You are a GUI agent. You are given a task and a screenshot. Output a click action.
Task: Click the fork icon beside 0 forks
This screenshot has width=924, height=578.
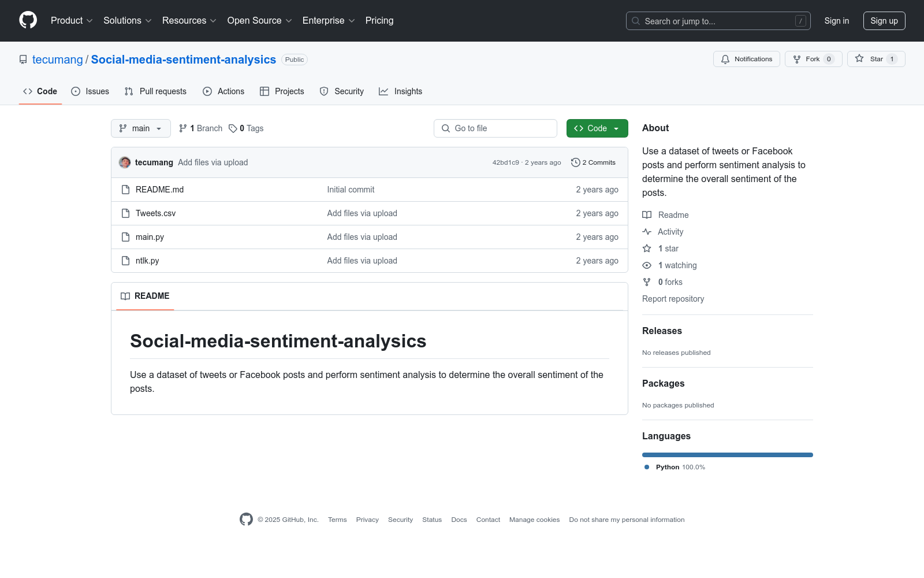pyautogui.click(x=647, y=282)
